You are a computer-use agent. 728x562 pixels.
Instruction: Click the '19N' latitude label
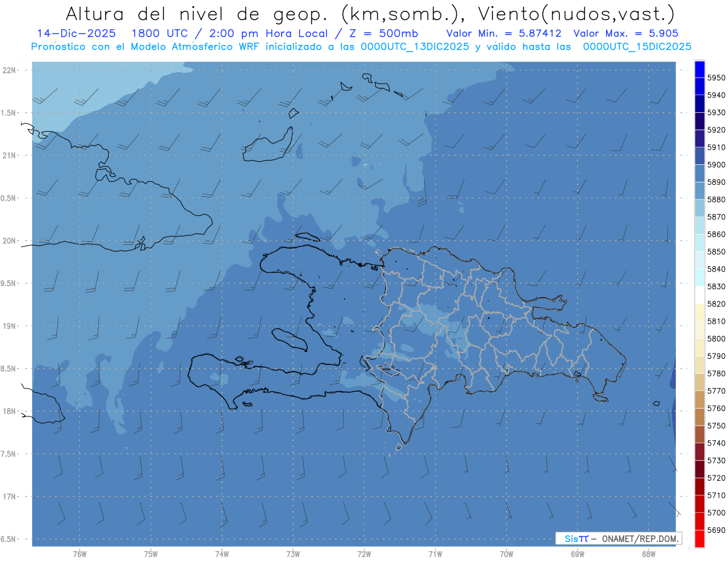pos(10,326)
